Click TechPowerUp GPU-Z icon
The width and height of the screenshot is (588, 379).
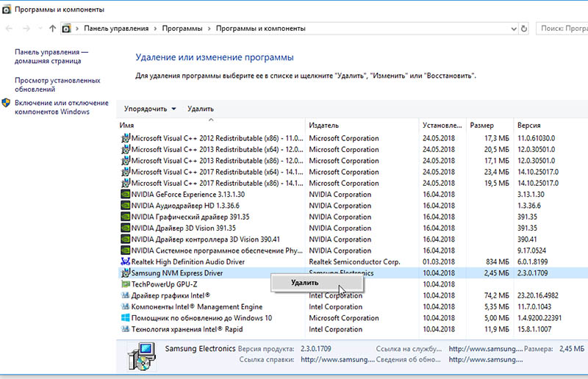[125, 284]
